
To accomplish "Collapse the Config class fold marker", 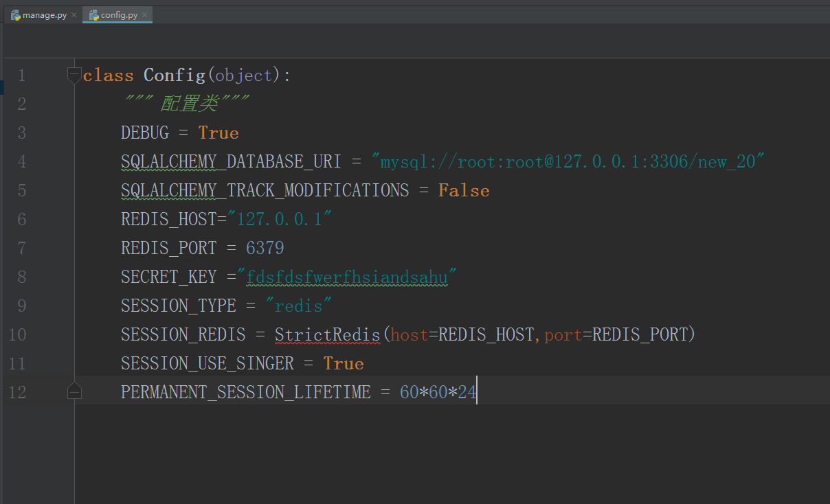I will pyautogui.click(x=74, y=75).
